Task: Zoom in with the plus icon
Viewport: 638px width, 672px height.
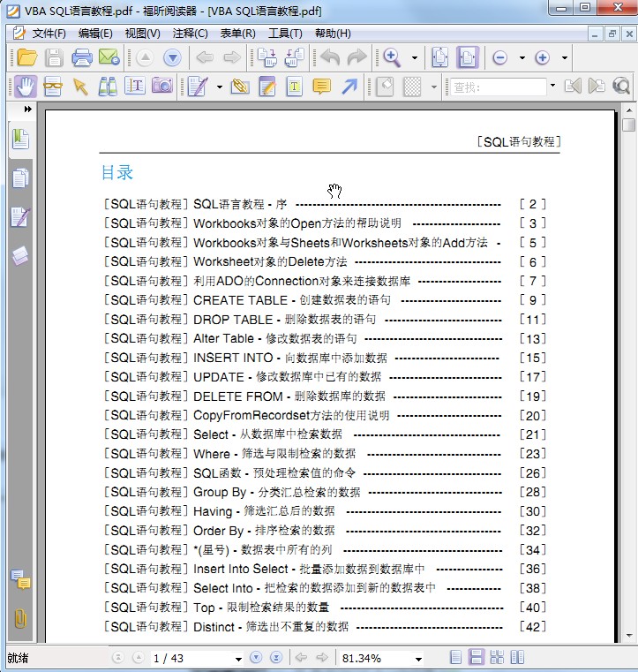Action: [542, 57]
